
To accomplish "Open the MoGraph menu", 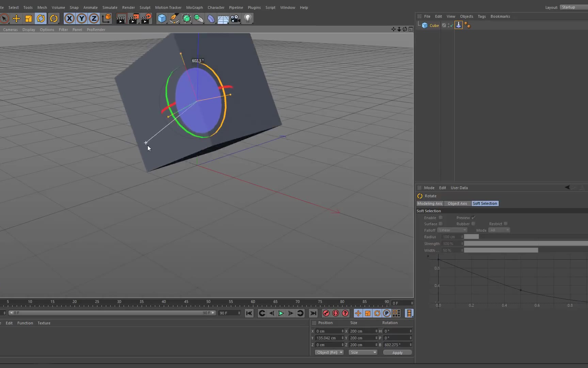I will [x=194, y=7].
